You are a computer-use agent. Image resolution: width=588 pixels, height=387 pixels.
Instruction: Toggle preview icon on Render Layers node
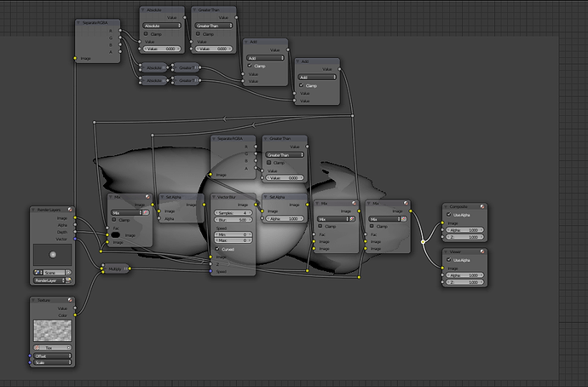(x=70, y=210)
